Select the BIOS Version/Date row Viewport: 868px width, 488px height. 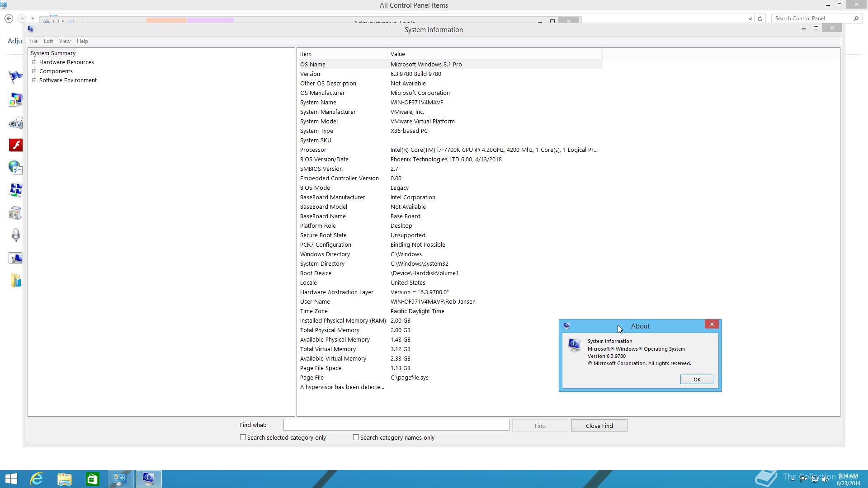point(450,159)
